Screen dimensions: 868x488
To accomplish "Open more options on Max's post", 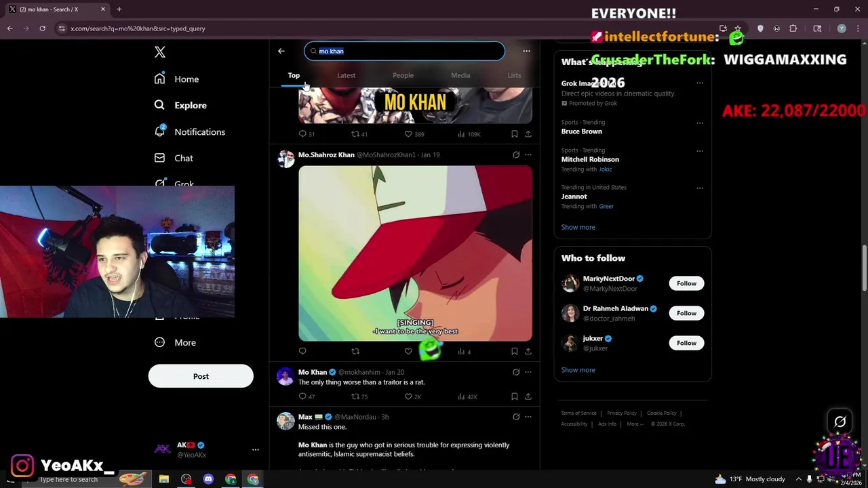I will [x=528, y=417].
